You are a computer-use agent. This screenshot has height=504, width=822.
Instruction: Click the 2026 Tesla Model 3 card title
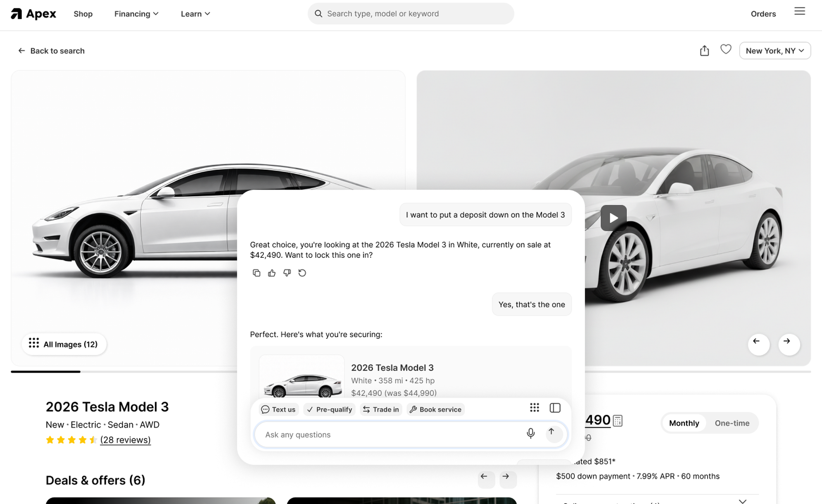pyautogui.click(x=392, y=368)
